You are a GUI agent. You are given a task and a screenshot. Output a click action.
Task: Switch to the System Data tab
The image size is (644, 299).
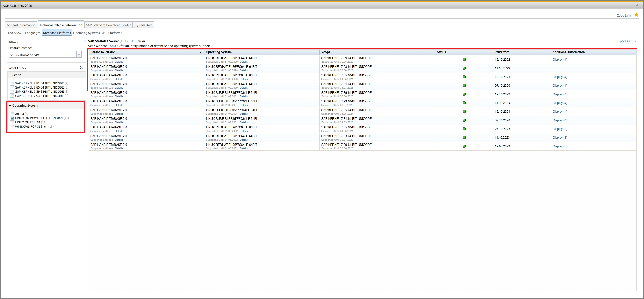(x=143, y=25)
